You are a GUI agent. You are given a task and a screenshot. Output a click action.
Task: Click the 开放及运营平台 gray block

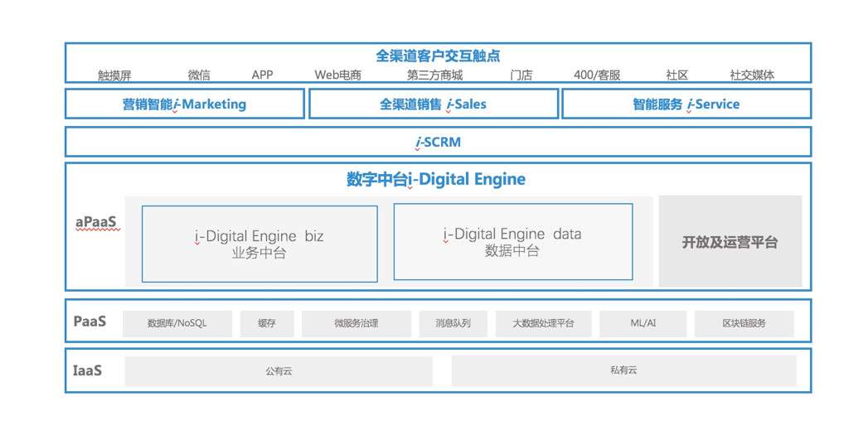(x=730, y=243)
